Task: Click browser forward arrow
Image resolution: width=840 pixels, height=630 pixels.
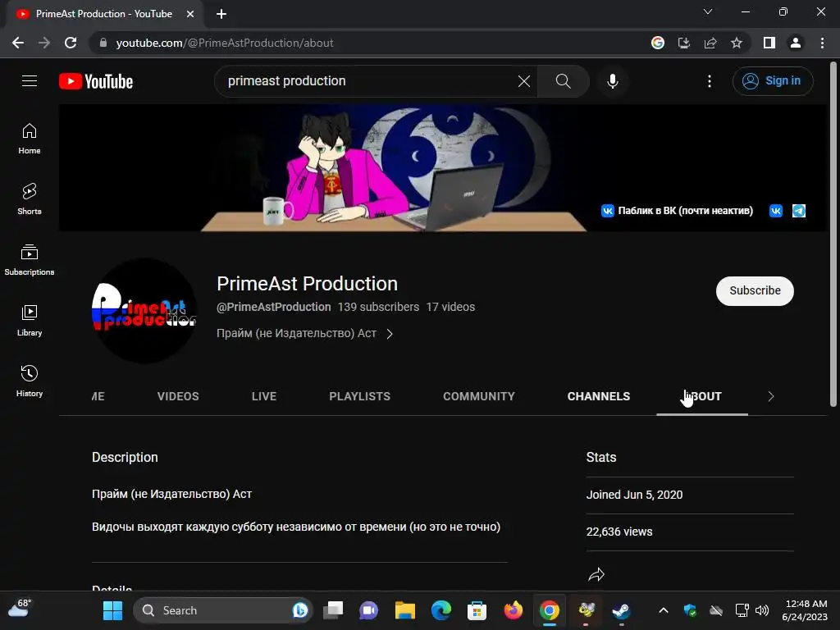Action: (44, 43)
